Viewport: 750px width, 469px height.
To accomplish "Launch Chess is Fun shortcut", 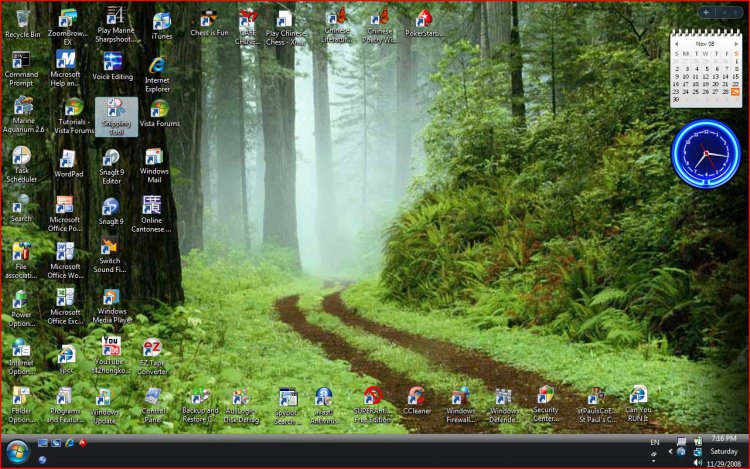I will 209,24.
